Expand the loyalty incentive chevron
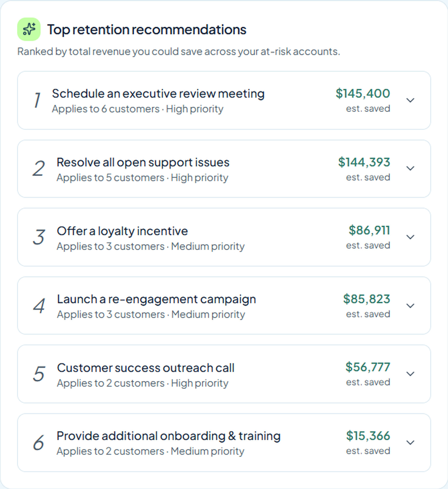448x489 pixels. tap(410, 237)
